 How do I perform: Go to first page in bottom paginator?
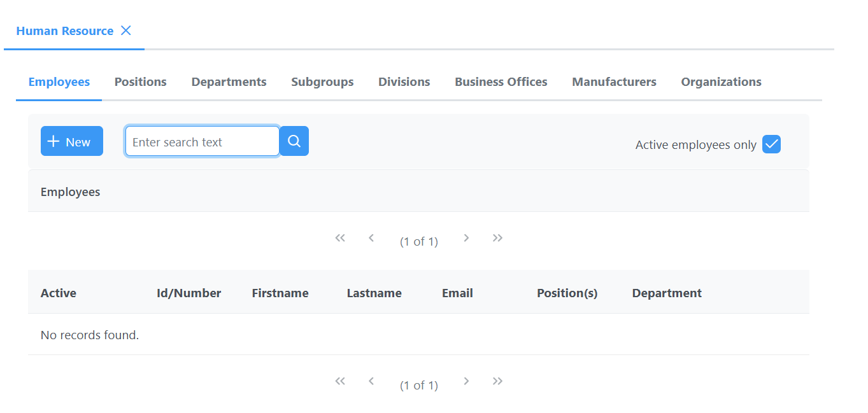340,381
